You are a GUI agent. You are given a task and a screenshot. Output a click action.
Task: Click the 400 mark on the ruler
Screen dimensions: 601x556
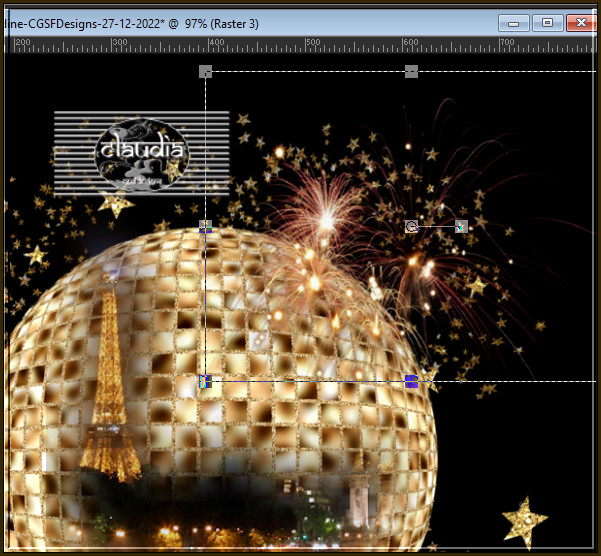coord(217,42)
